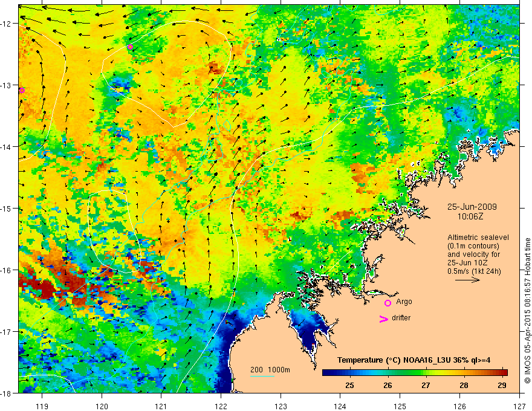Click the 127 longitude axis label
This screenshot has height=411, width=532.
[519, 406]
